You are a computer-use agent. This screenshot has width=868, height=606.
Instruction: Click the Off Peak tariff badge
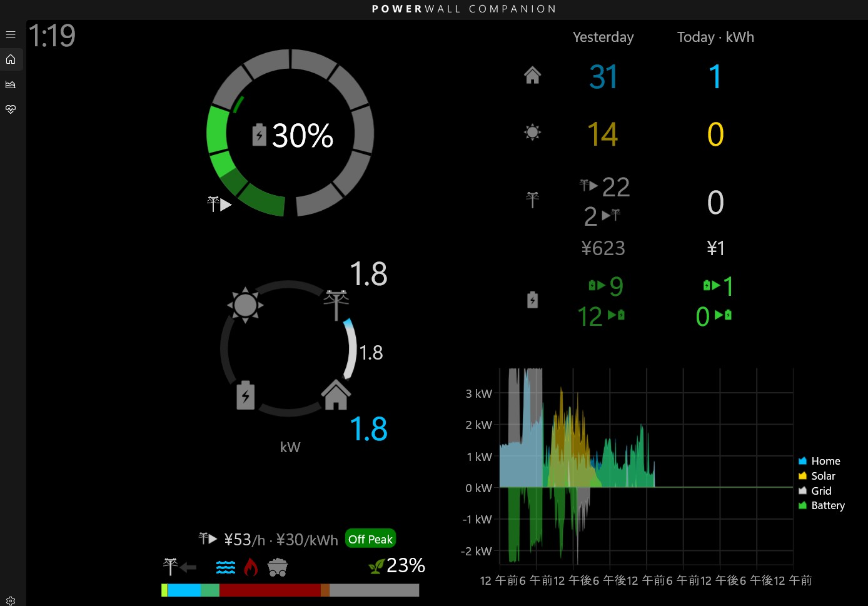[x=370, y=539]
